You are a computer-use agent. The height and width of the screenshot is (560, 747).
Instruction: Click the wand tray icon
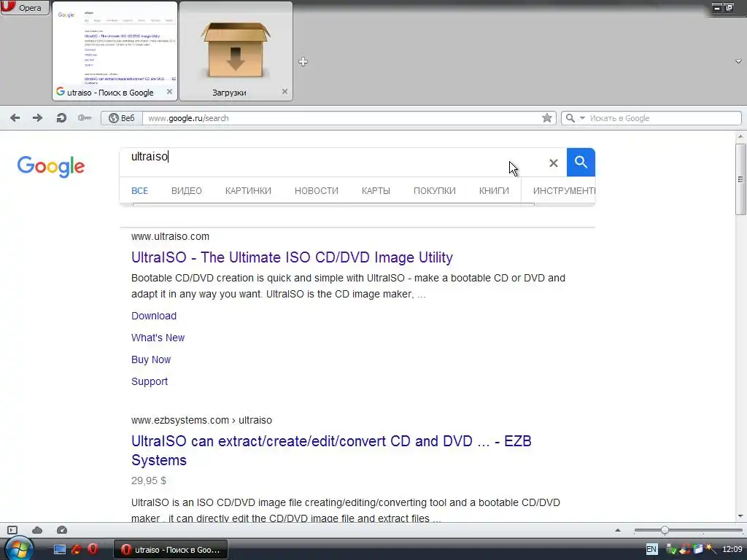click(711, 549)
